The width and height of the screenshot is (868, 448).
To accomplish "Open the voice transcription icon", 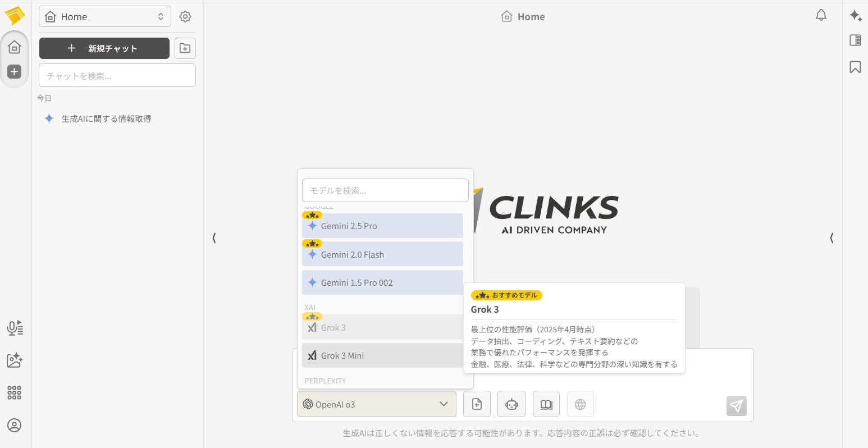I will (x=15, y=328).
